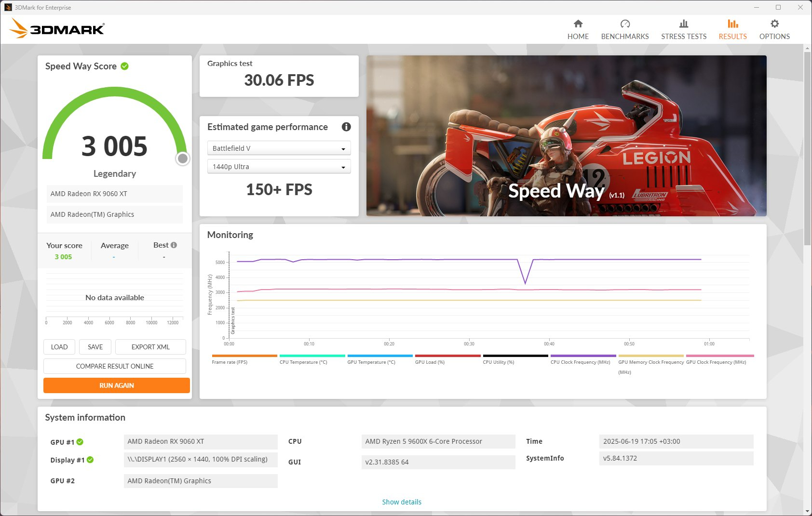The width and height of the screenshot is (812, 516).
Task: Click the info icon next to Best
Action: (x=174, y=245)
